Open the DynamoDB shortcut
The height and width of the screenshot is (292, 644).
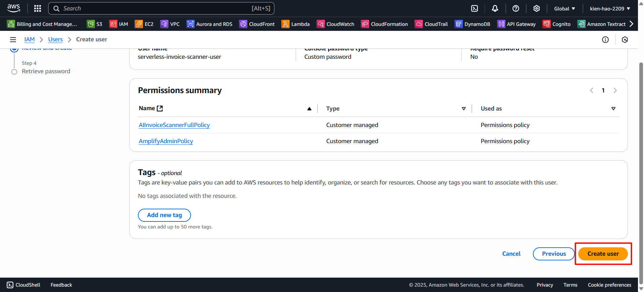(472, 24)
